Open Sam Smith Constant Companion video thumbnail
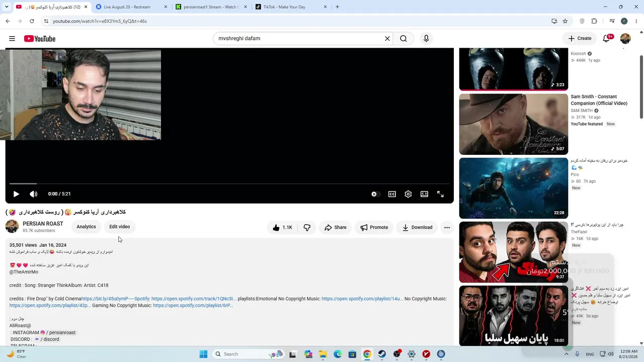This screenshot has width=644, height=362. pyautogui.click(x=513, y=124)
